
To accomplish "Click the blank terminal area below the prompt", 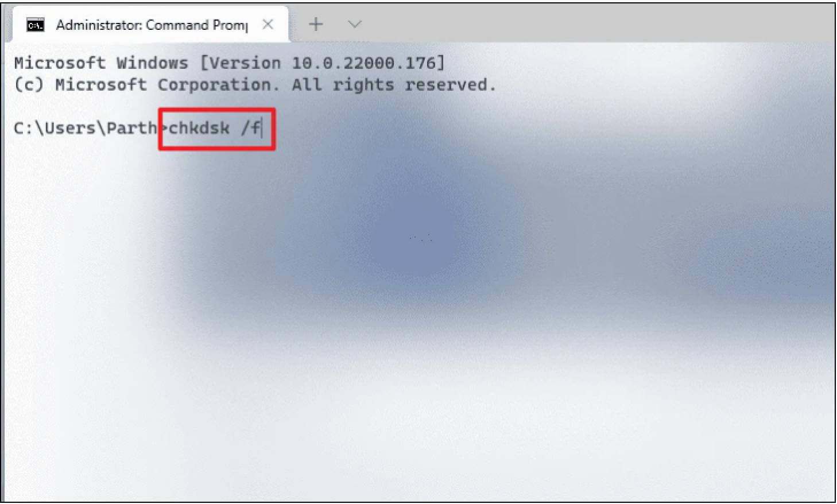I will point(418,321).
